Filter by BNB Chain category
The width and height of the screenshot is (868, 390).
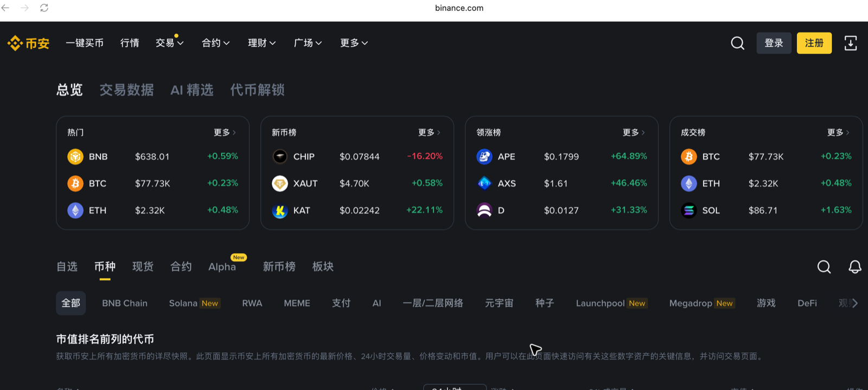point(125,303)
